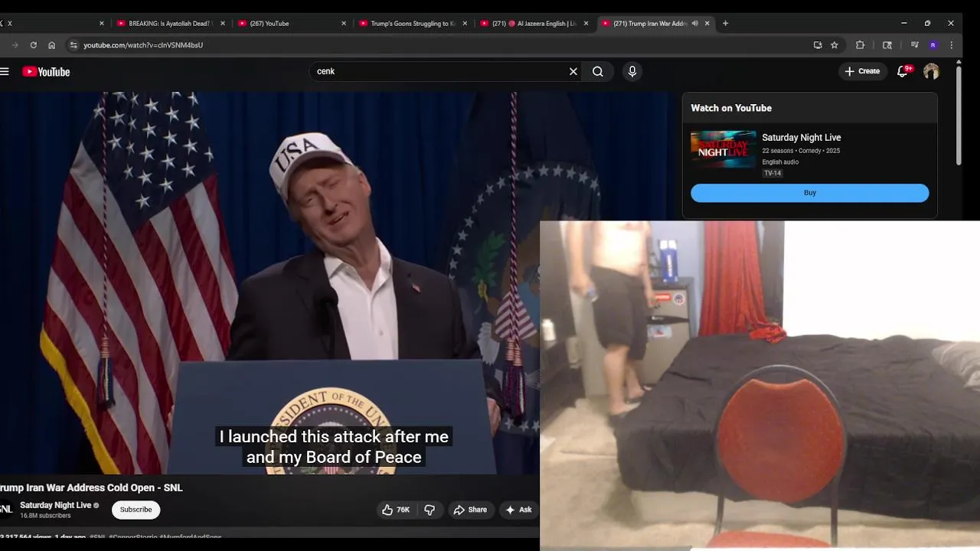Viewport: 980px width, 551px height.
Task: Go forward in browser history
Action: [x=15, y=45]
